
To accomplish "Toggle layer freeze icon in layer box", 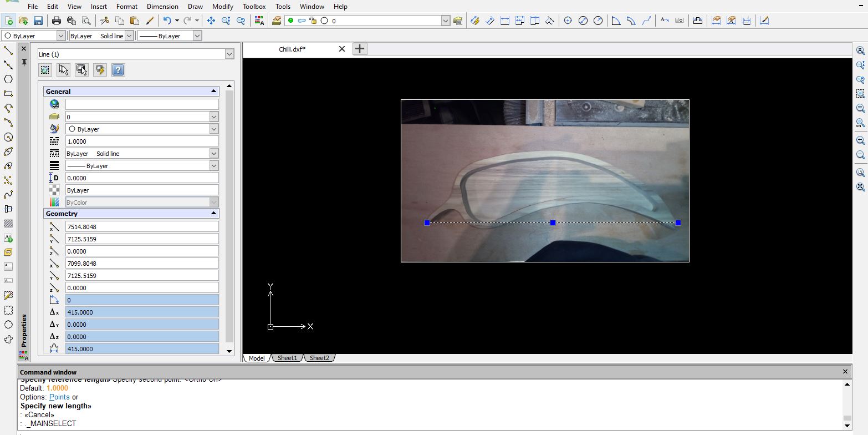I will pyautogui.click(x=302, y=21).
